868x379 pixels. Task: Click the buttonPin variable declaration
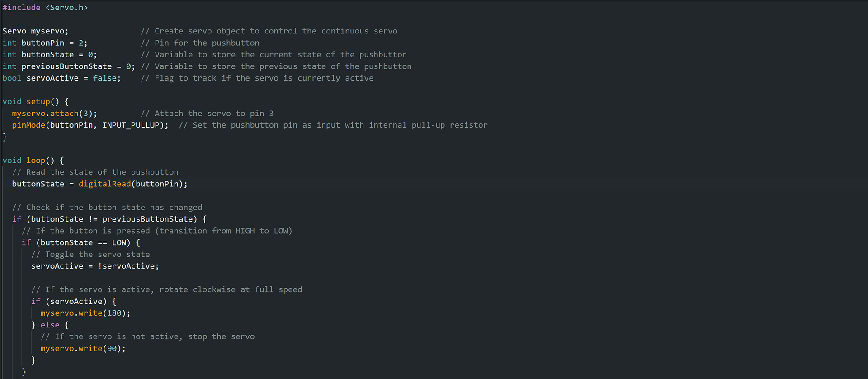(x=45, y=43)
